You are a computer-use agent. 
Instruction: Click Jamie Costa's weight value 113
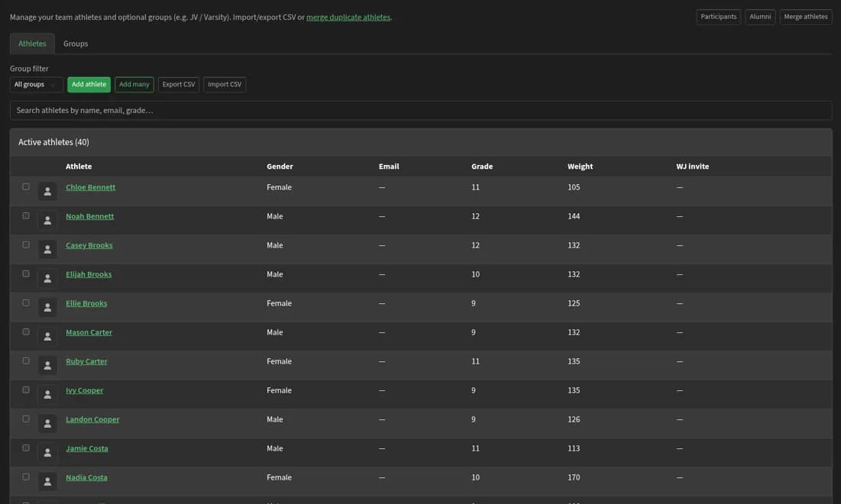574,447
